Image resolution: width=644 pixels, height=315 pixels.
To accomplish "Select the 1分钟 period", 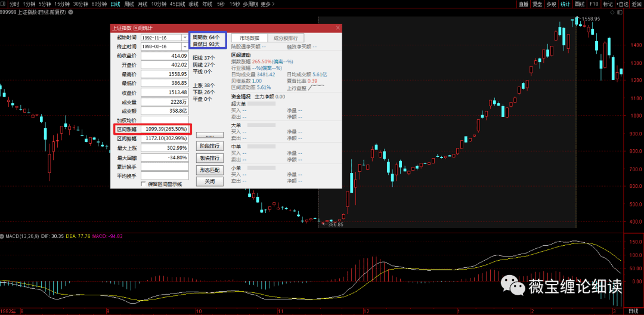I will [x=29, y=4].
